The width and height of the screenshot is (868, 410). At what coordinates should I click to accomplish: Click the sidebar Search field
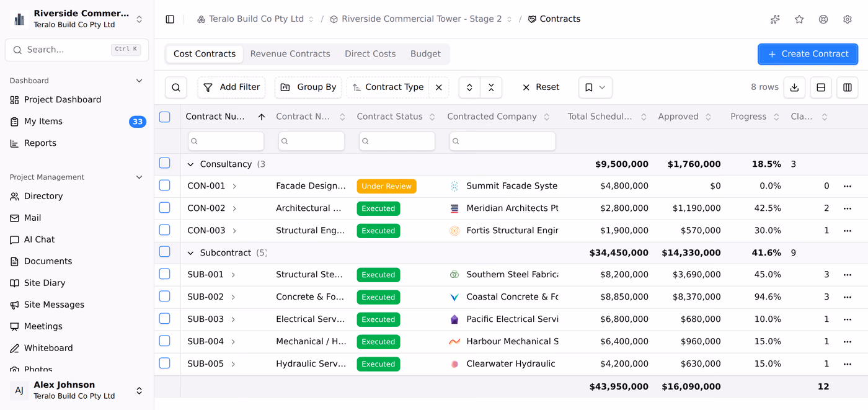[x=77, y=50]
